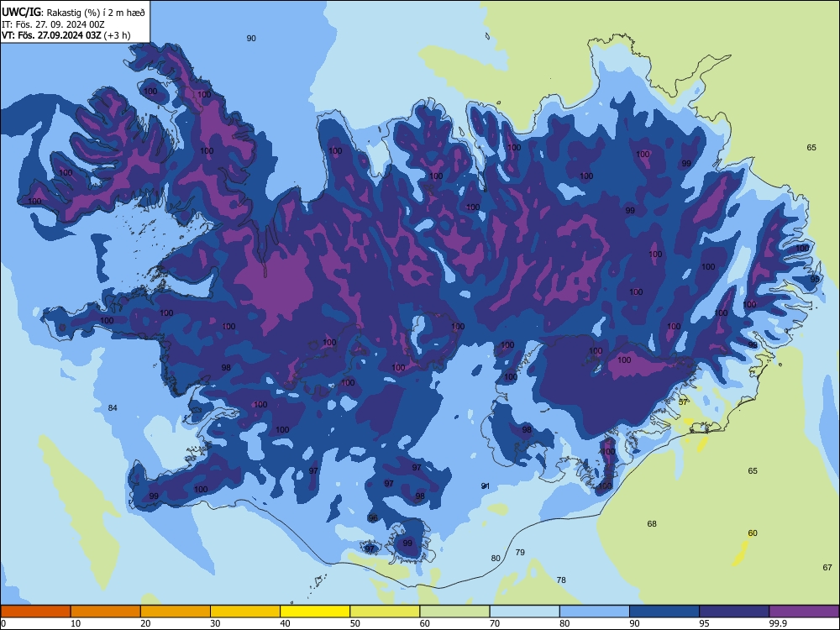Screen dimensions: 840x630
Task: Click the 'VT: Fös. 27.09.2024 03Z (+3 h)' line
Action: (66, 35)
